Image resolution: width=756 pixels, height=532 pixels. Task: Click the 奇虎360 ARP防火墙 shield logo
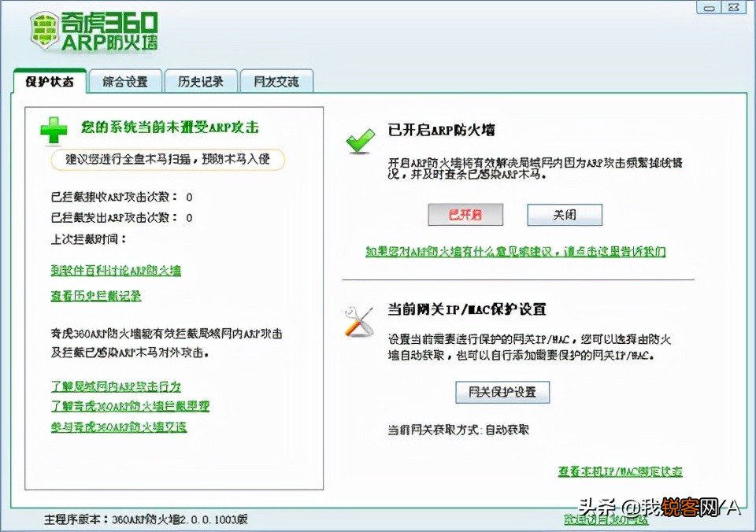click(x=44, y=29)
